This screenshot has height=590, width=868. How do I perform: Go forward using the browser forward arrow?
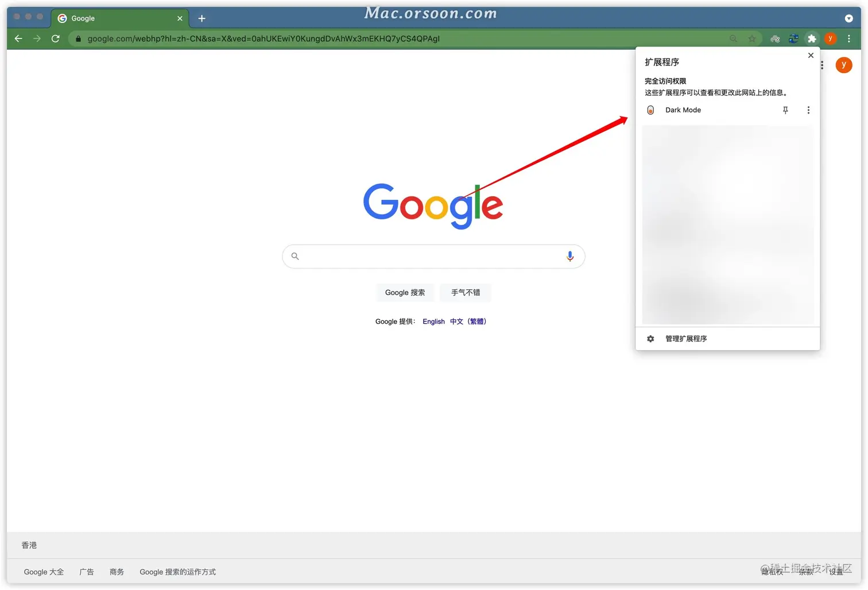pos(37,38)
